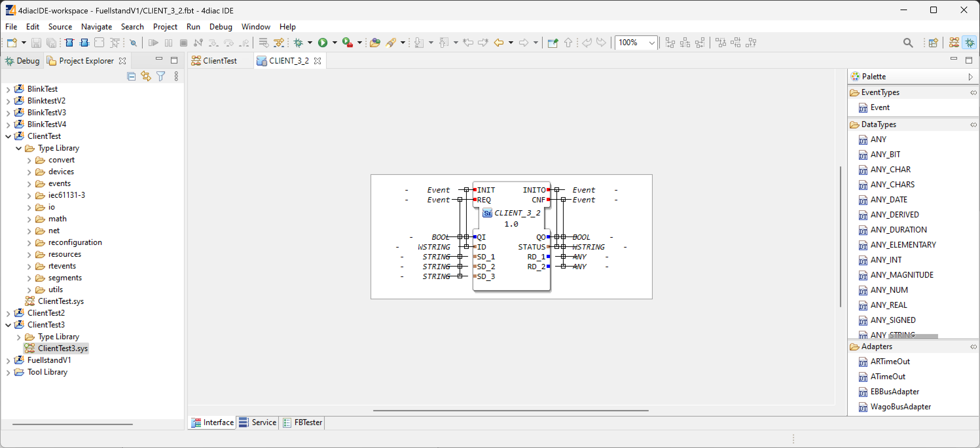Viewport: 980px width, 448px height.
Task: Switch to the System perspective toggle button
Action: click(x=954, y=43)
